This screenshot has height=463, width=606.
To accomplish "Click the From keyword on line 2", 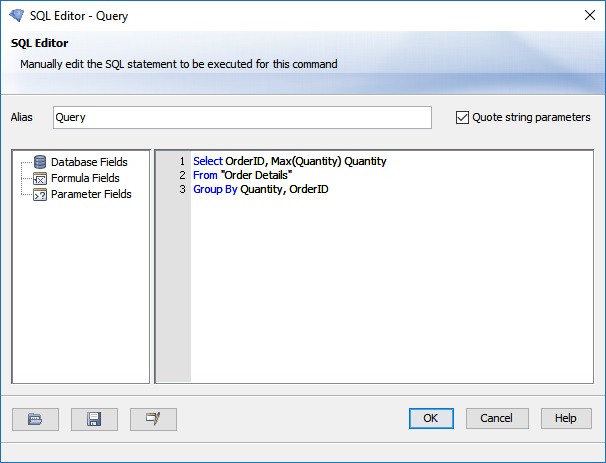I will click(x=205, y=175).
